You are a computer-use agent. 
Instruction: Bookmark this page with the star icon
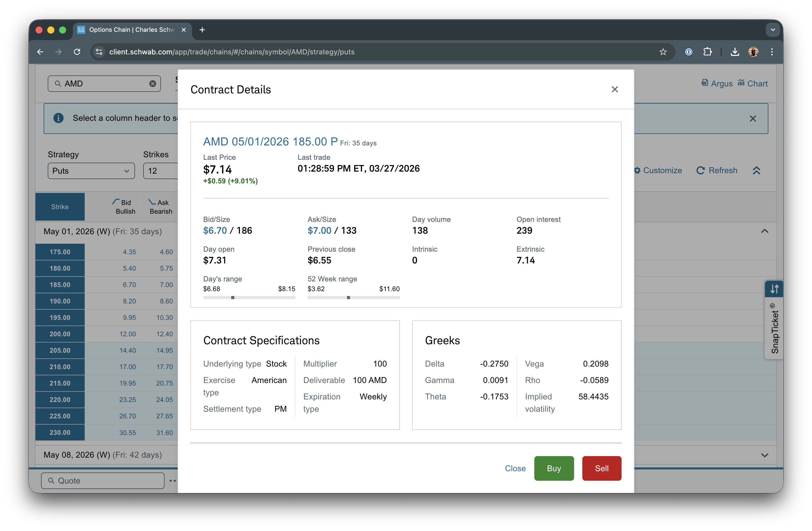coord(663,52)
